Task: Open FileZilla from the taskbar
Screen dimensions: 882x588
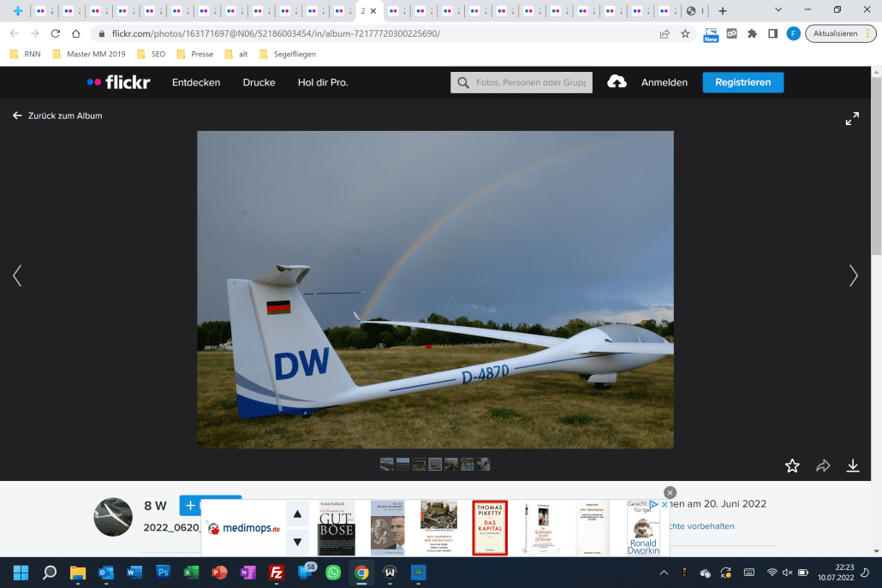Action: (x=277, y=573)
